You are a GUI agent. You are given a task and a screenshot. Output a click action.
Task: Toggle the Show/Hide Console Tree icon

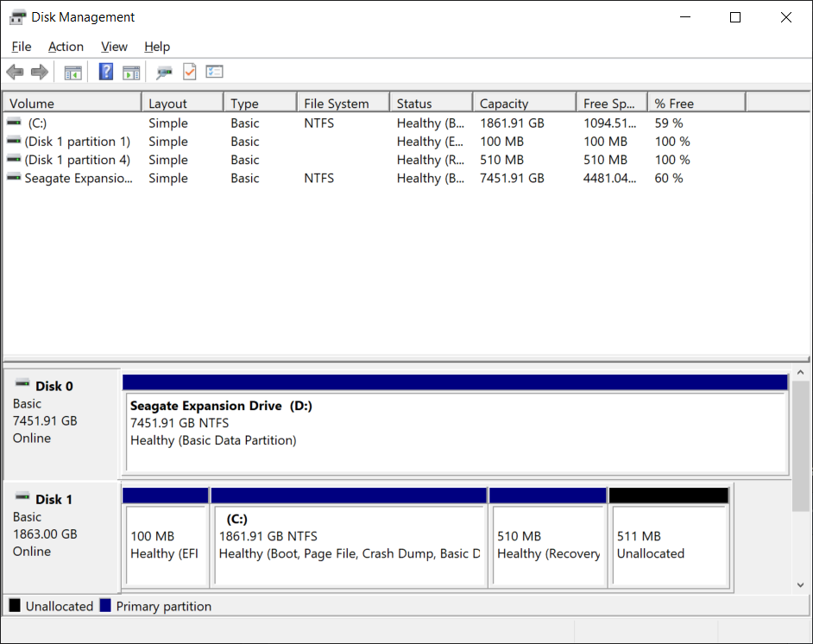point(72,72)
